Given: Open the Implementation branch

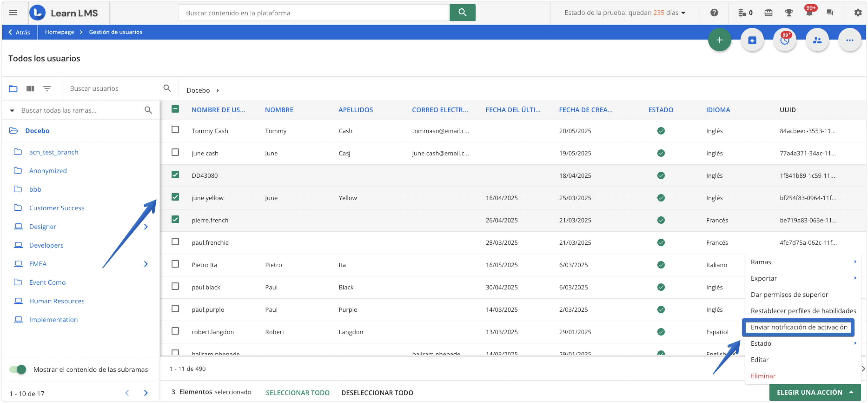Looking at the screenshot, I should 53,319.
